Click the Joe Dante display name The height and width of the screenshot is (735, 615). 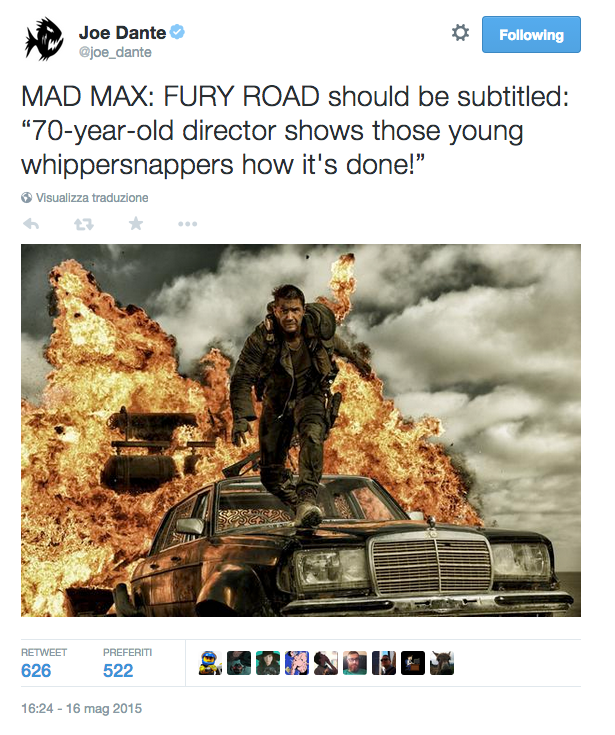point(122,33)
